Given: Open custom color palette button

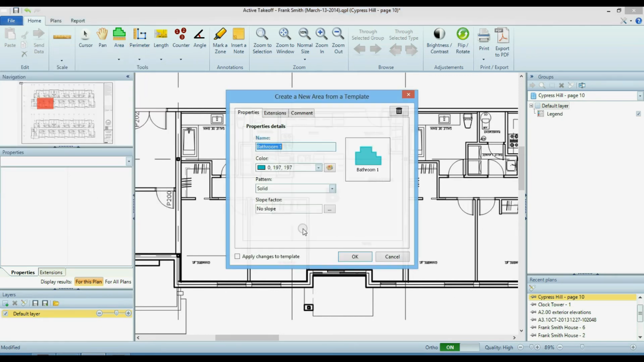Looking at the screenshot, I should click(330, 168).
